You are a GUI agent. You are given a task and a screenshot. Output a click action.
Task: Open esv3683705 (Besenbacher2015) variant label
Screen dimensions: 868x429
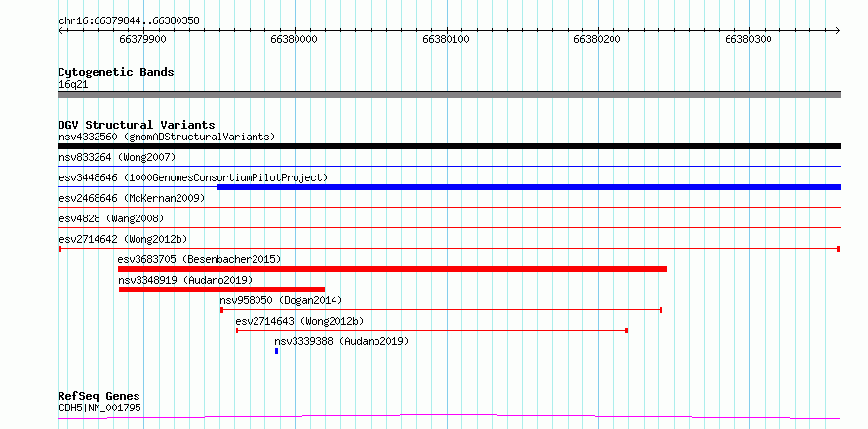coord(199,259)
